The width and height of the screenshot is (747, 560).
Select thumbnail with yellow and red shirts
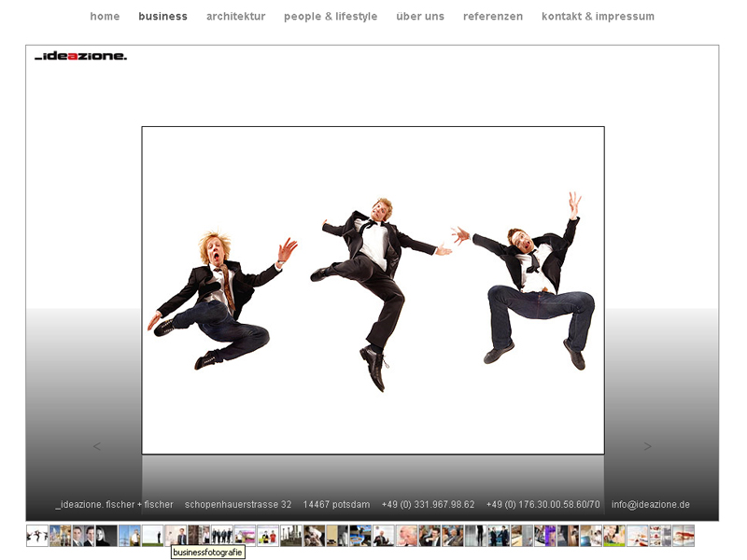(x=268, y=536)
